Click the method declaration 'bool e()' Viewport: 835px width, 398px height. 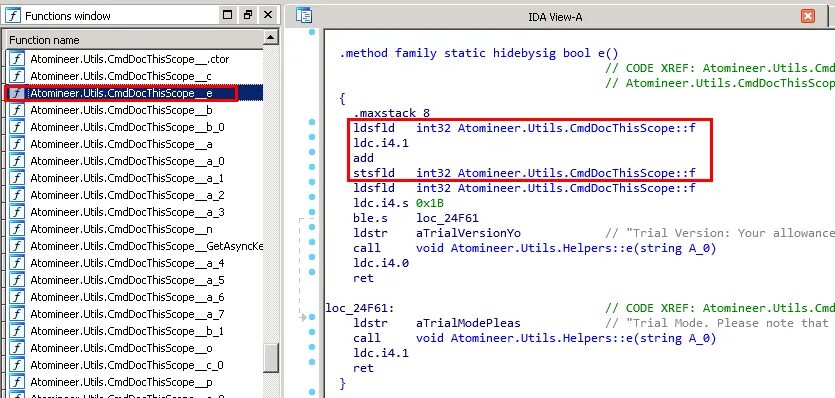pyautogui.click(x=479, y=53)
